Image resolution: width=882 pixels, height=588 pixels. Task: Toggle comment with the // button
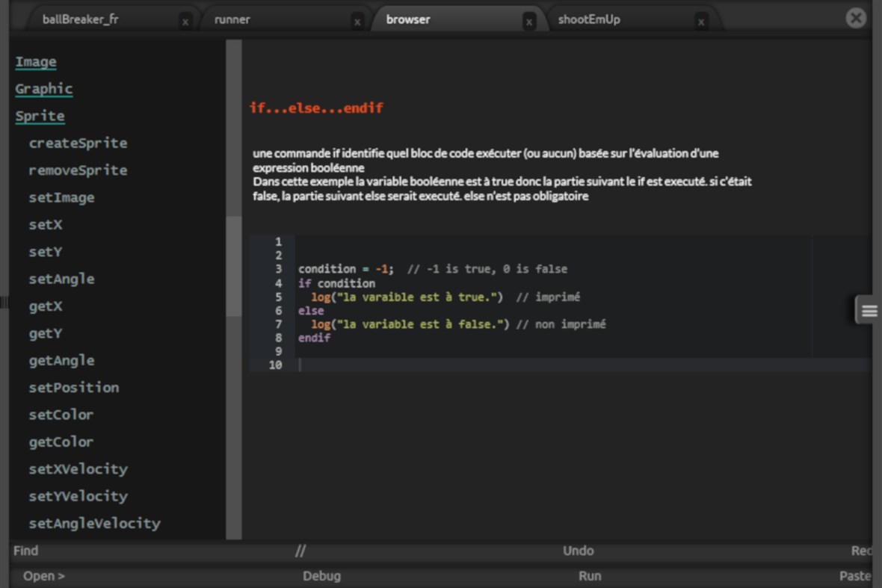(300, 551)
